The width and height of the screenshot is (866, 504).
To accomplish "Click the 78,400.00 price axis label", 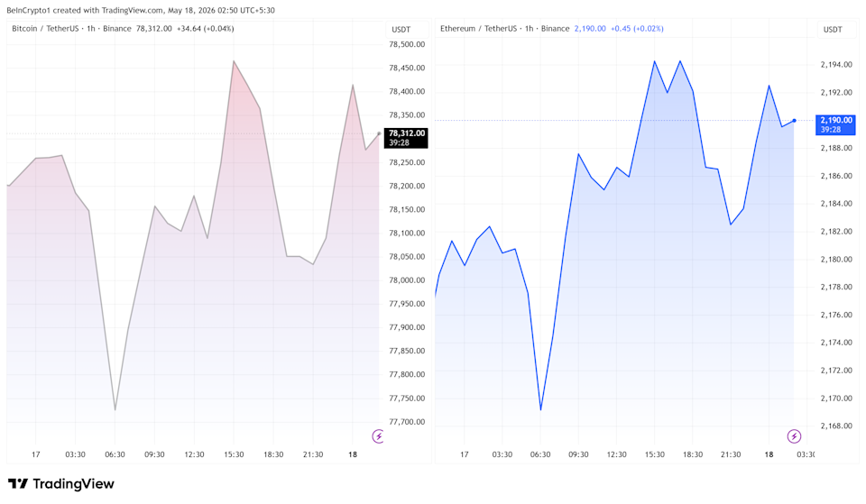I will (x=407, y=92).
